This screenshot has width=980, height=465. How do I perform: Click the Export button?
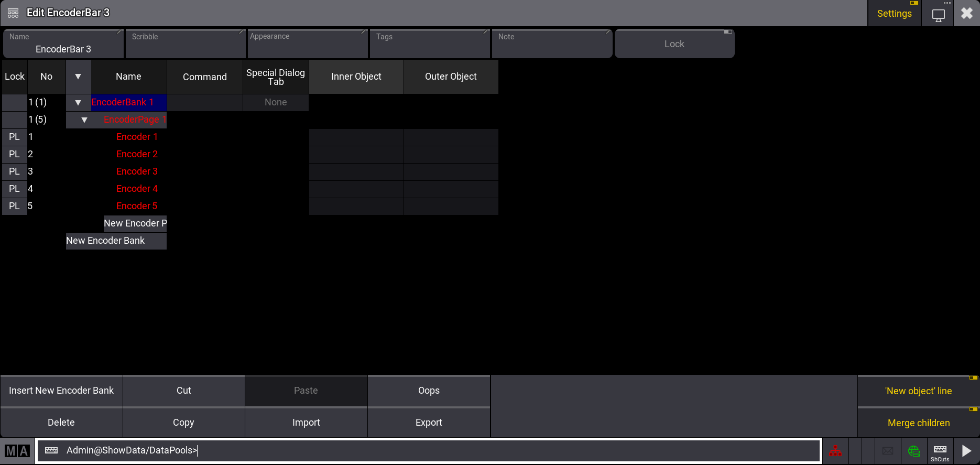429,423
